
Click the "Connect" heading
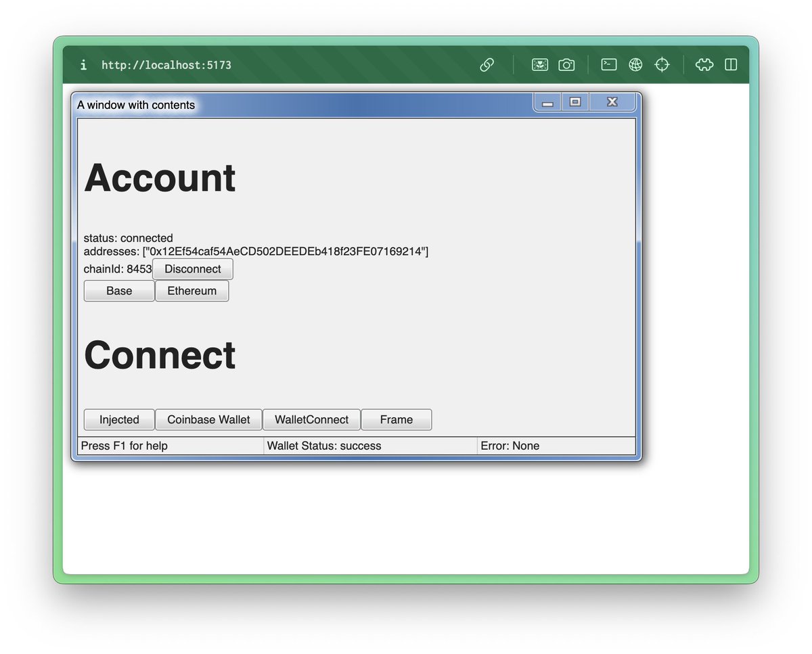pyautogui.click(x=160, y=354)
